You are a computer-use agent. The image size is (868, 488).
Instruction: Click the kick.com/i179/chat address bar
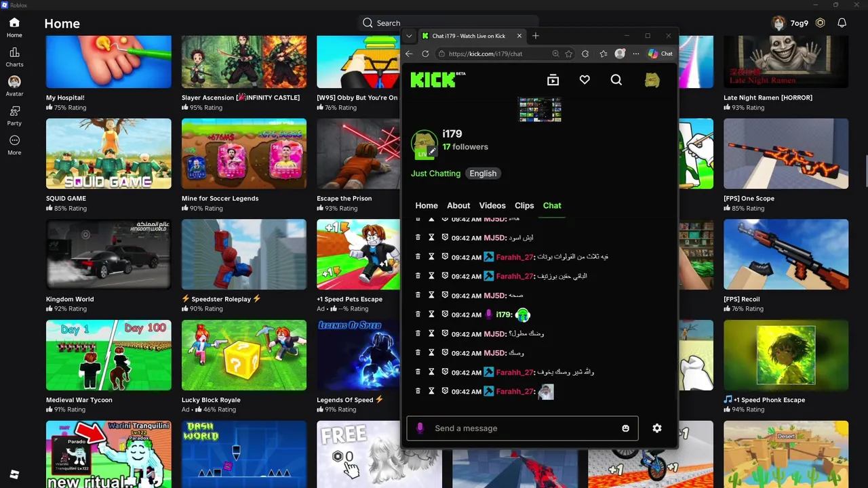[486, 54]
